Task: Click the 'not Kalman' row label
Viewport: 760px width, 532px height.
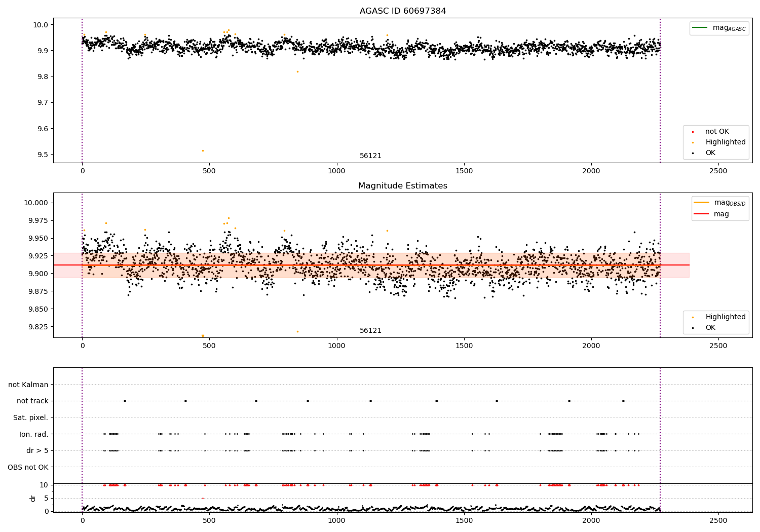Action: tap(28, 385)
